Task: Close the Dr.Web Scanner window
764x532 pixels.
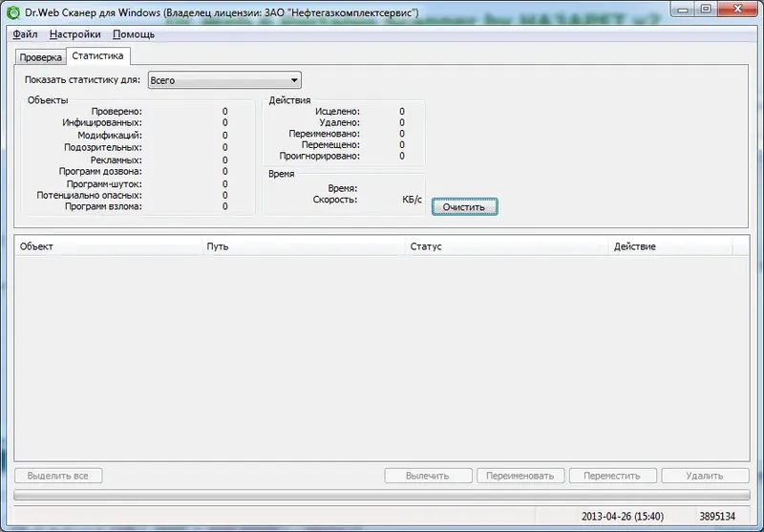Action: pos(737,10)
